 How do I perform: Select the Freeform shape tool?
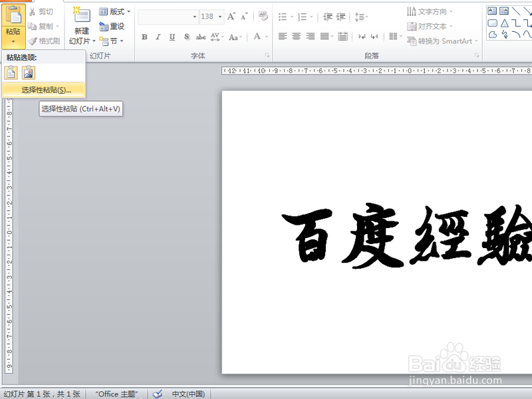[x=493, y=35]
